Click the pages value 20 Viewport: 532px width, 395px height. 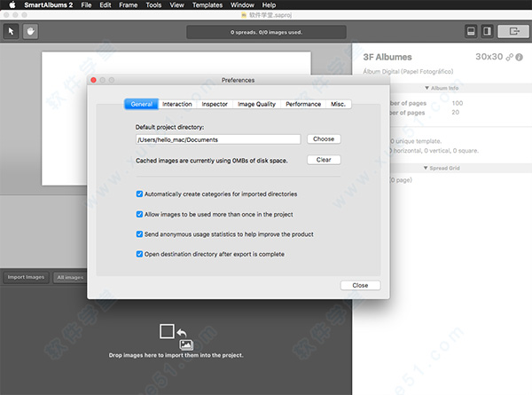pos(456,112)
